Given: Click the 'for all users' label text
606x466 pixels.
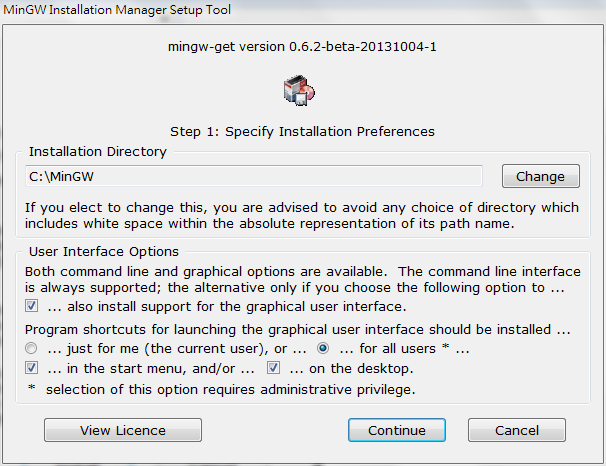Looking at the screenshot, I should [x=405, y=349].
